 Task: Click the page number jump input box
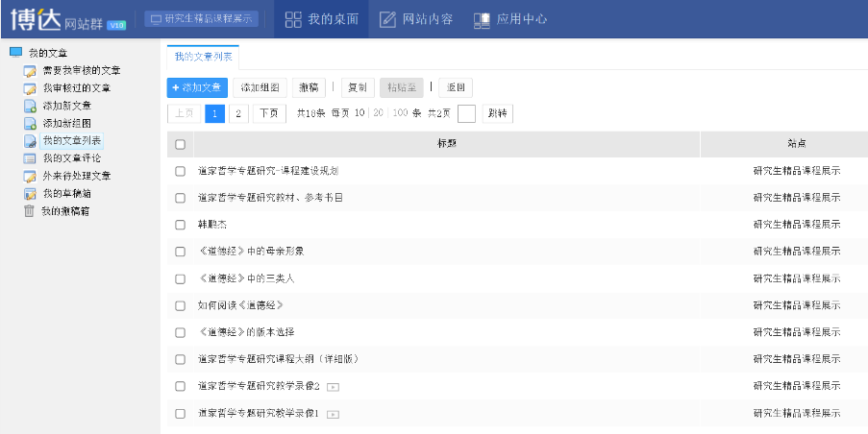pyautogui.click(x=466, y=113)
